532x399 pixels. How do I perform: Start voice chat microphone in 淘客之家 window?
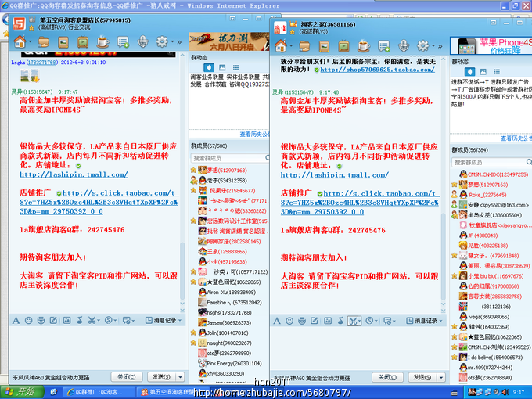click(404, 45)
